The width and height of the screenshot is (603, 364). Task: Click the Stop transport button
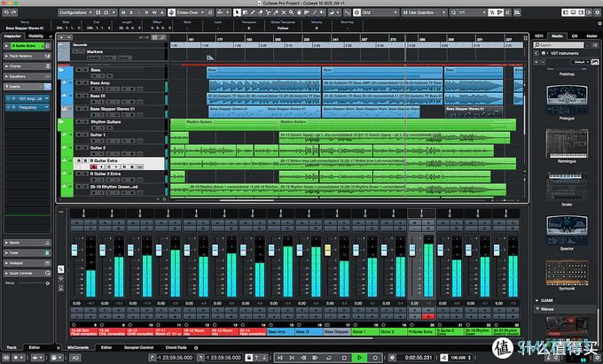click(x=345, y=358)
